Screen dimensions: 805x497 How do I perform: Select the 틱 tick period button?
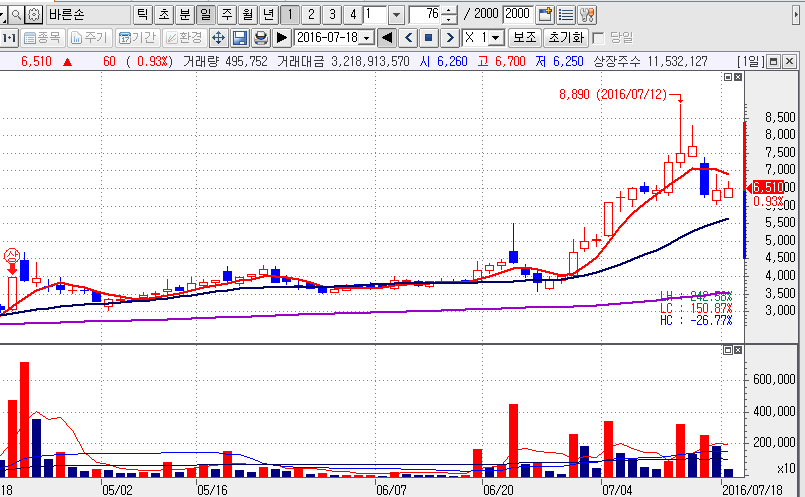[143, 14]
